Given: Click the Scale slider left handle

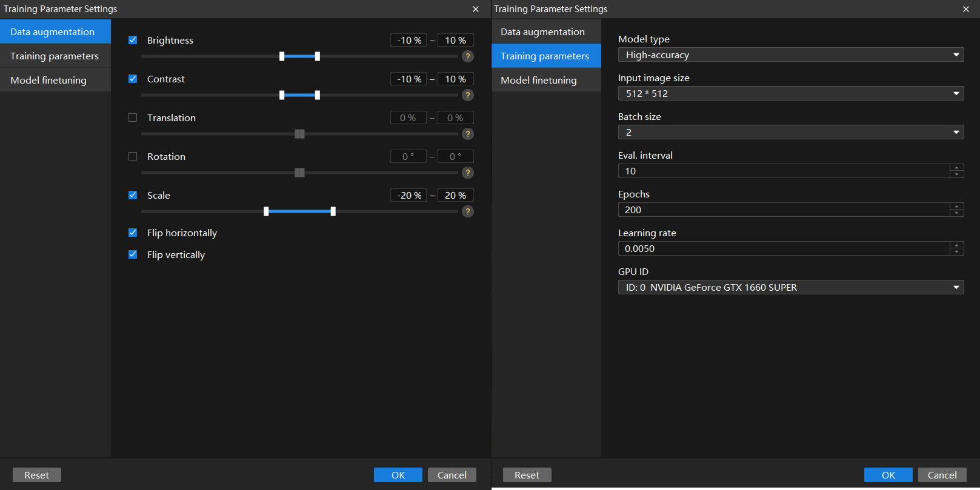Looking at the screenshot, I should pyautogui.click(x=266, y=211).
